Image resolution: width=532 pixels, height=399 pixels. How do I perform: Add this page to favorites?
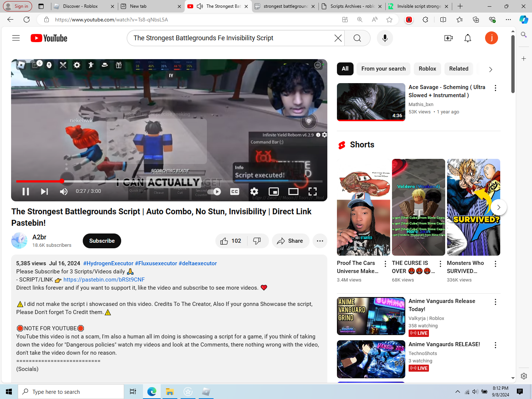pos(389,20)
